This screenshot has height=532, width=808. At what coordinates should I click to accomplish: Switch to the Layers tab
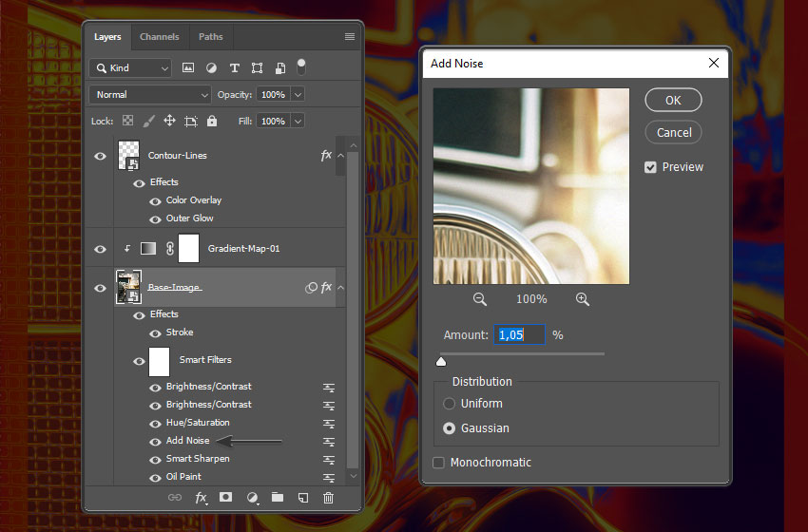coord(107,36)
